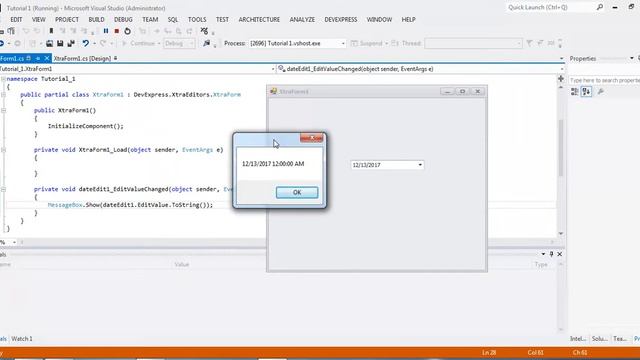Screen dimensions: 640x360
Task: Click the MessageBox.Show code line
Action: coord(130,205)
